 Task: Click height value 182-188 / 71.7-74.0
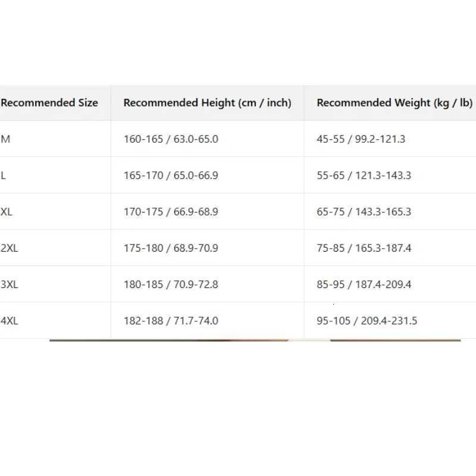point(171,321)
